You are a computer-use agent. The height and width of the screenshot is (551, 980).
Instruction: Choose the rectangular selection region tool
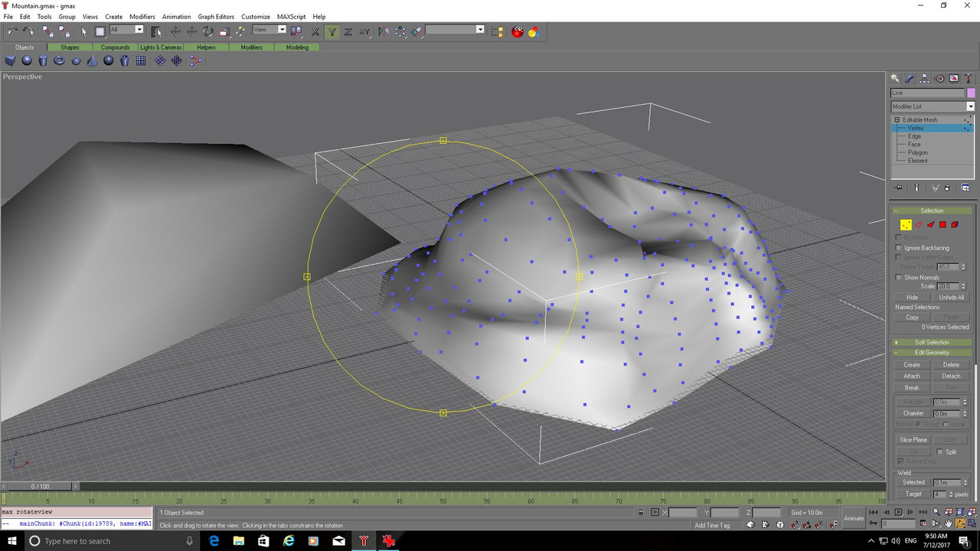click(x=100, y=31)
